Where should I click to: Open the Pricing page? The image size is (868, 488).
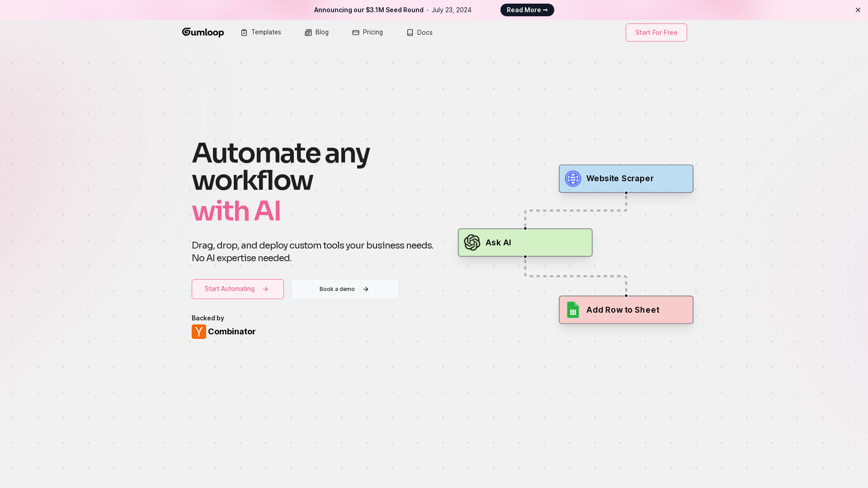coord(368,33)
